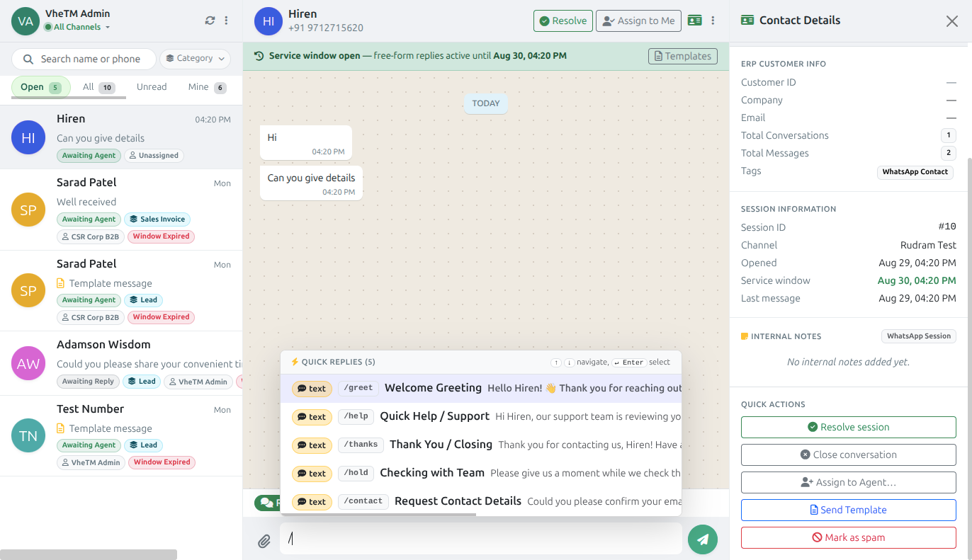Click Resolve session quick action

click(849, 427)
